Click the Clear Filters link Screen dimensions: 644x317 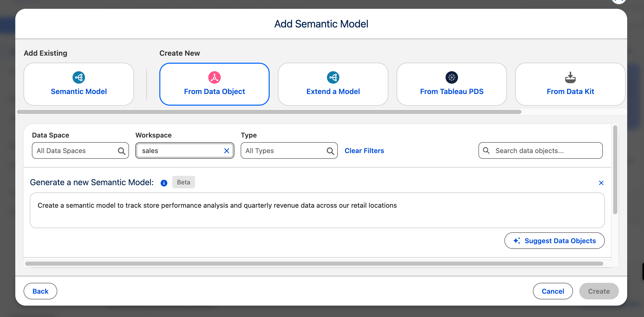pos(364,151)
